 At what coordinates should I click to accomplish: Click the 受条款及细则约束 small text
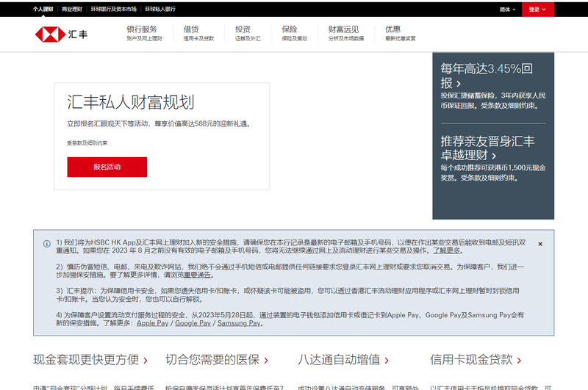click(87, 142)
